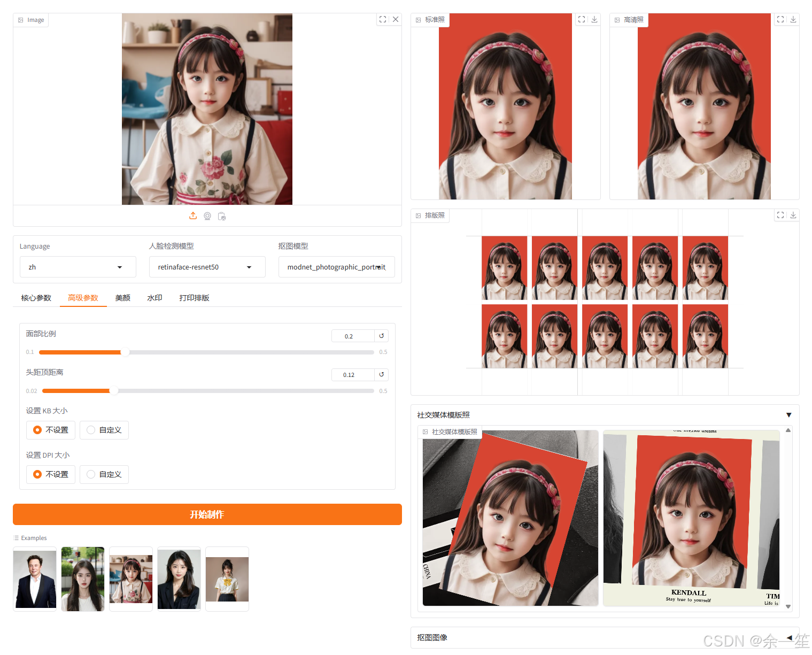Click the 开始制作 button

207,514
